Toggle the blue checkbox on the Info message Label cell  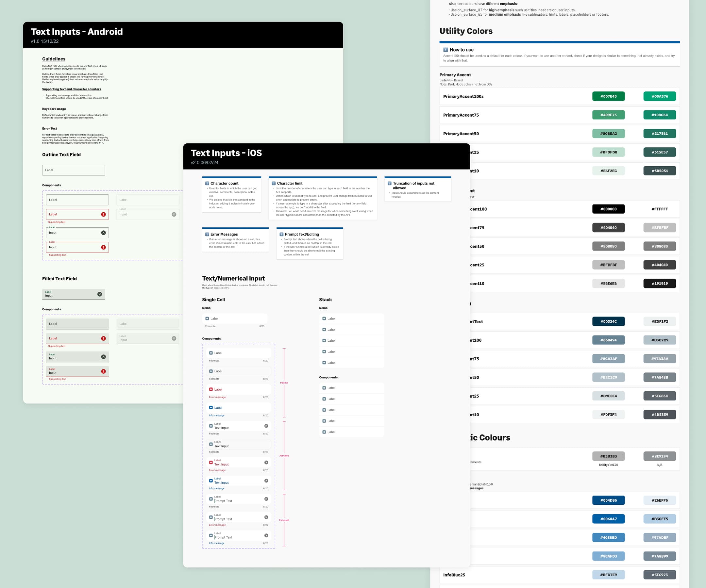(x=211, y=408)
